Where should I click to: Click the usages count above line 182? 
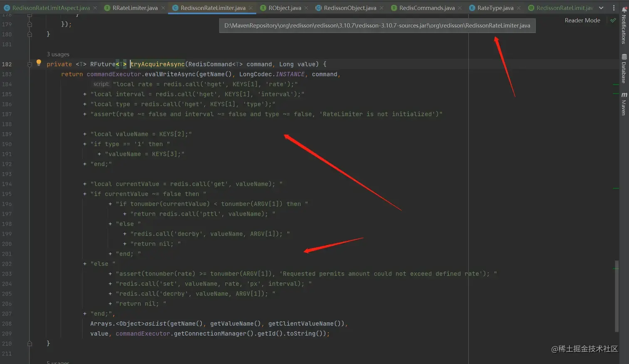coord(57,54)
